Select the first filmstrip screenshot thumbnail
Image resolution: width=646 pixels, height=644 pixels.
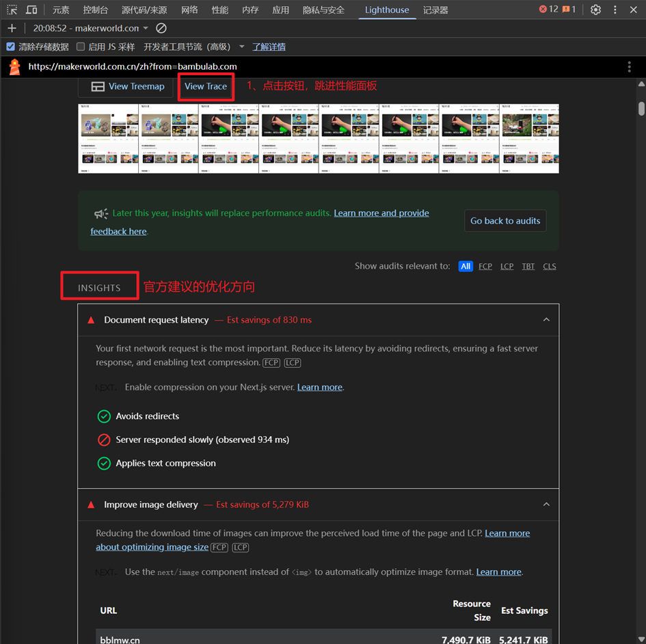109,139
